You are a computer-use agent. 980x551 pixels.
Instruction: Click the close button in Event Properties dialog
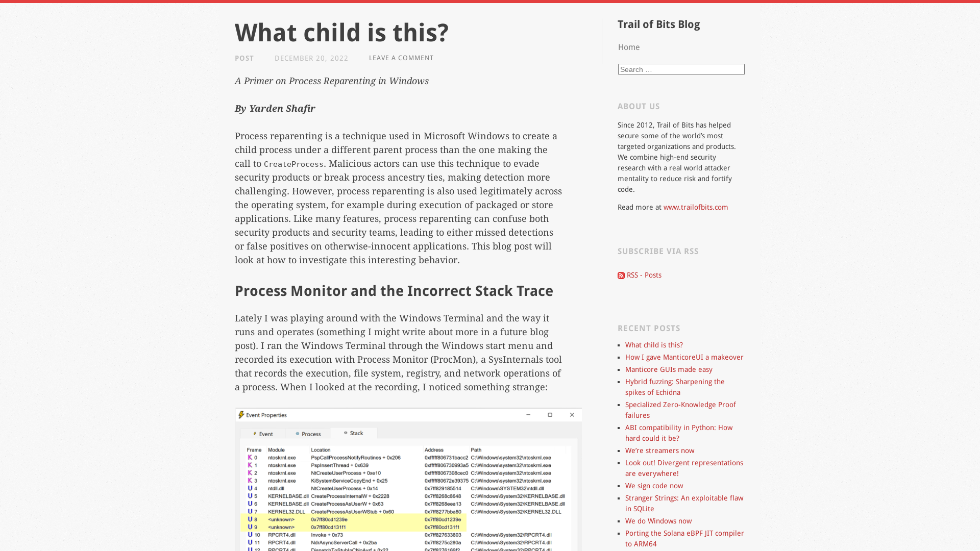572,414
